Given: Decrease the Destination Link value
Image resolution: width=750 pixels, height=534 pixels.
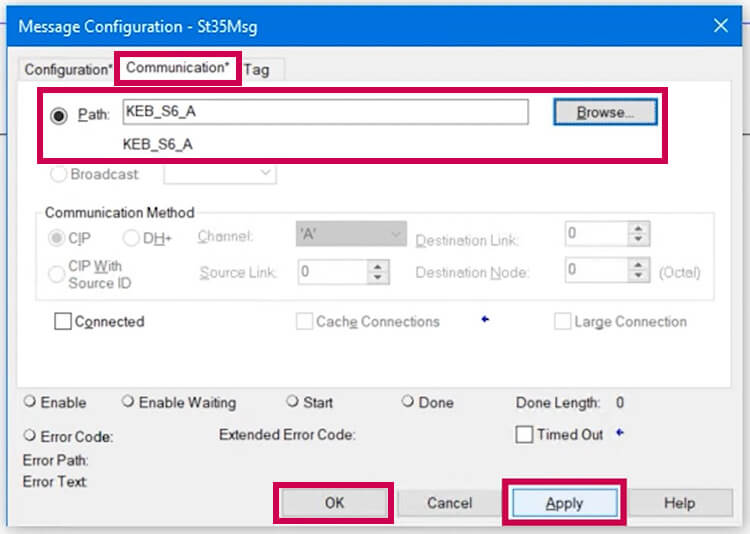Looking at the screenshot, I should point(638,239).
